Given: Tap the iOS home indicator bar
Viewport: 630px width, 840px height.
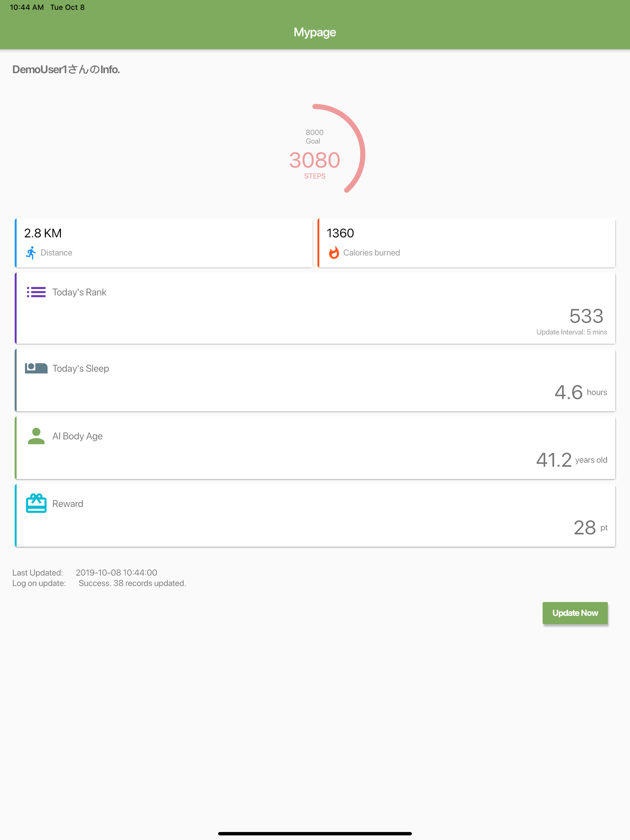Looking at the screenshot, I should coord(315,834).
